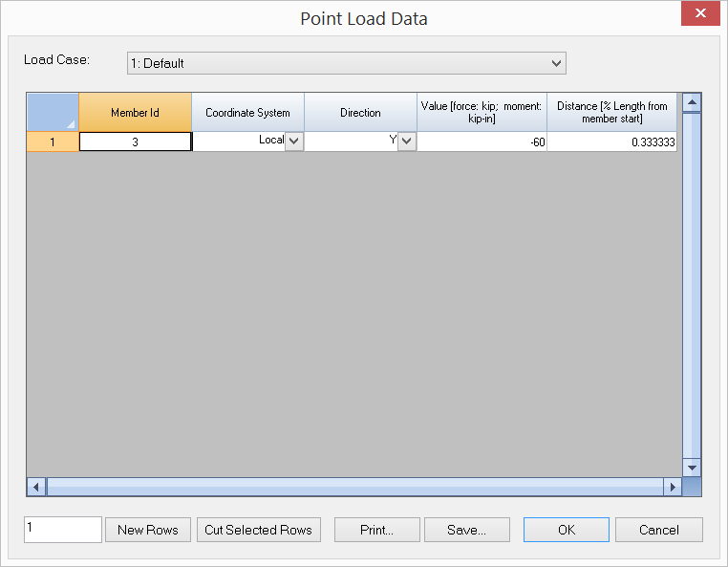Click the Value cell showing -60
Viewport: 728px width, 567px height.
(x=482, y=141)
